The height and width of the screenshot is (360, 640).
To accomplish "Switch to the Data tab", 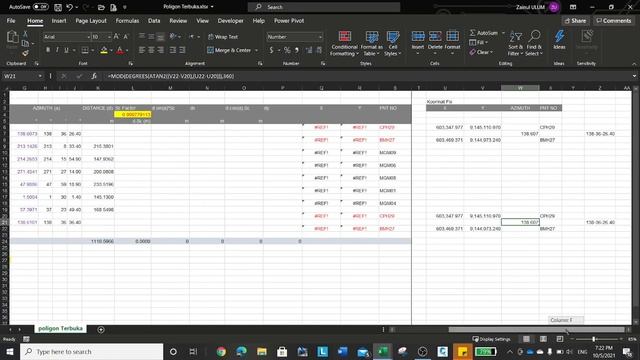I will pos(154,21).
